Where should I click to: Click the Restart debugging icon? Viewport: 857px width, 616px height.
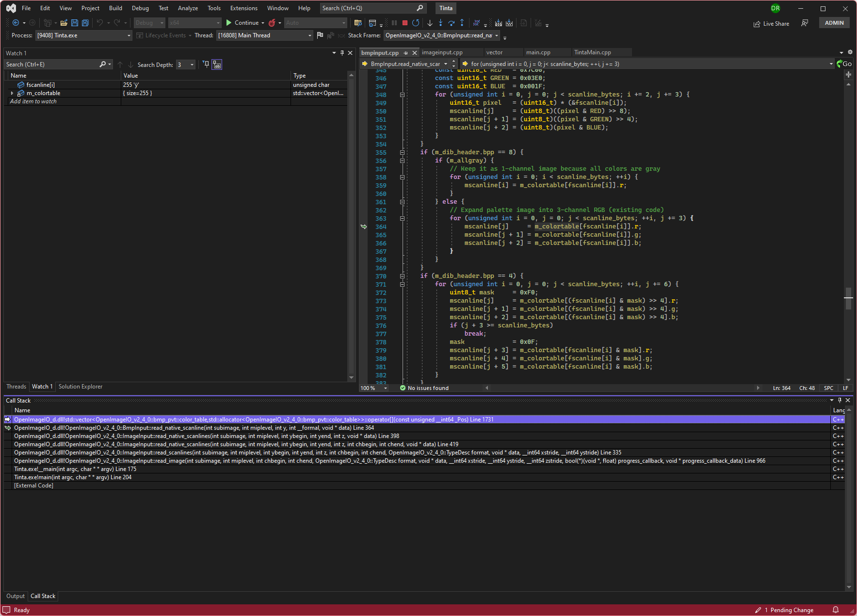pyautogui.click(x=416, y=23)
